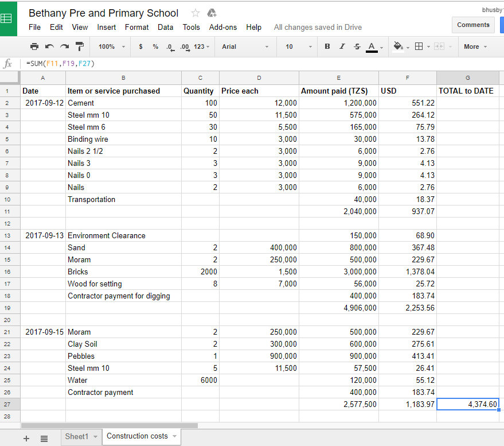Select the Contractor payment for digging cell
The image size is (504, 446).
coord(123,296)
